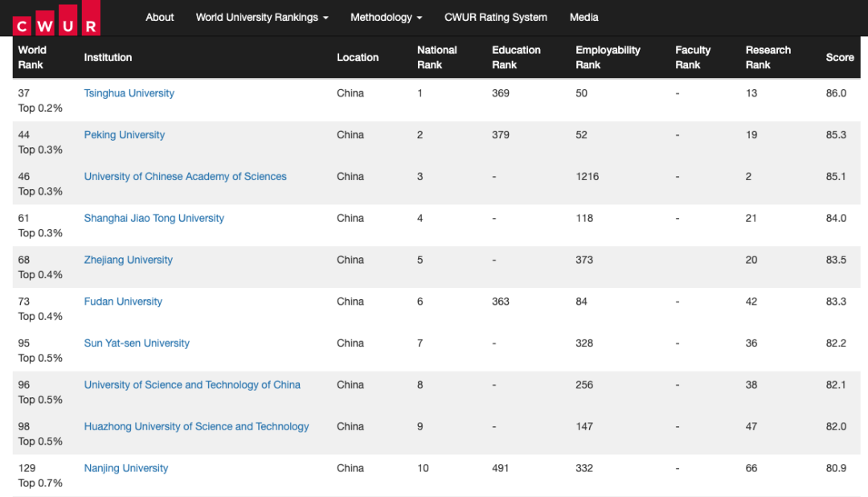The image size is (868, 497).
Task: Select Fudan University score 83.3
Action: tap(836, 302)
